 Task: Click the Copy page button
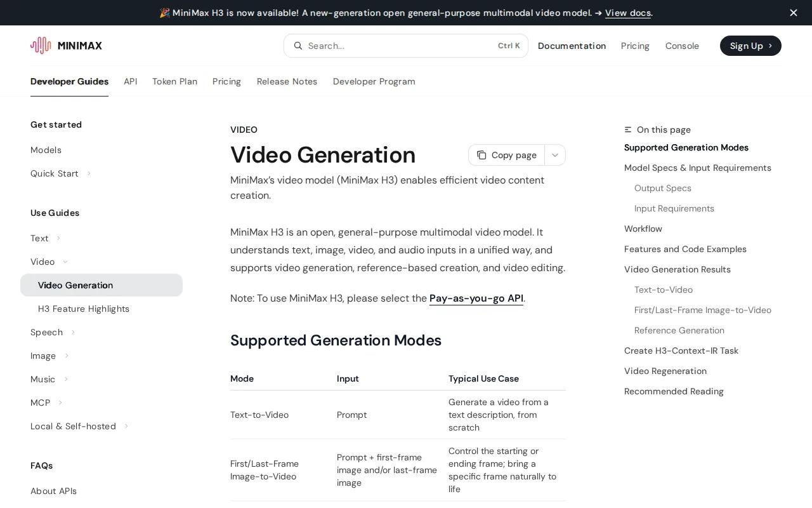[506, 155]
